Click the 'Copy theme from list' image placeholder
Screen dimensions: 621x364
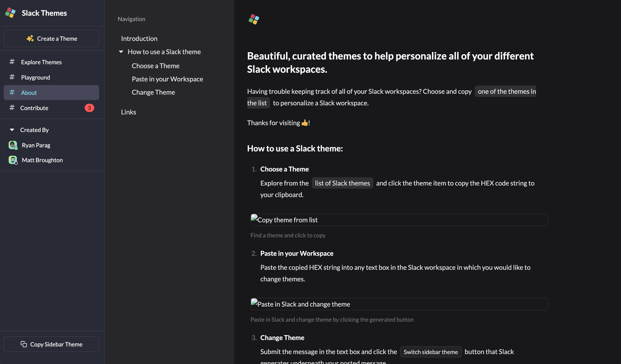click(x=399, y=220)
